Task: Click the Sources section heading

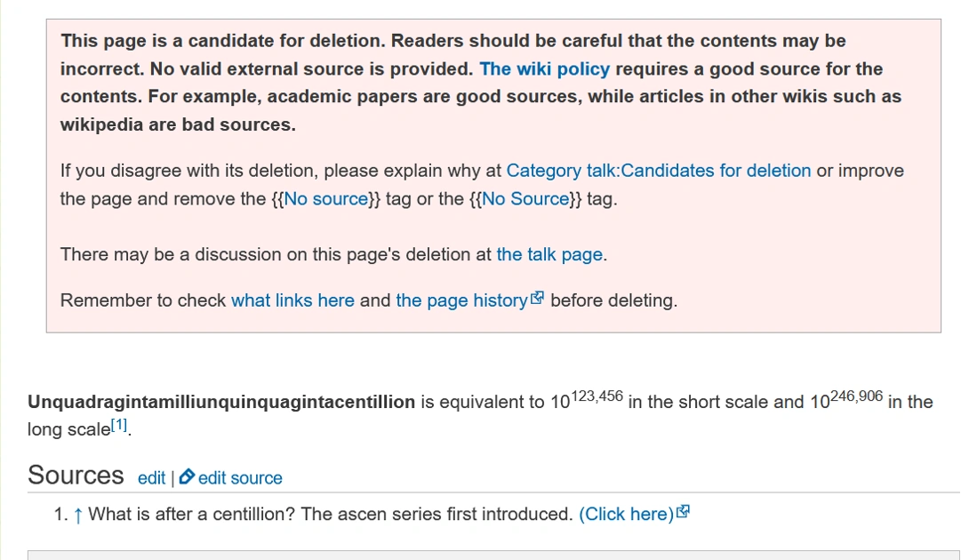Action: pos(76,476)
